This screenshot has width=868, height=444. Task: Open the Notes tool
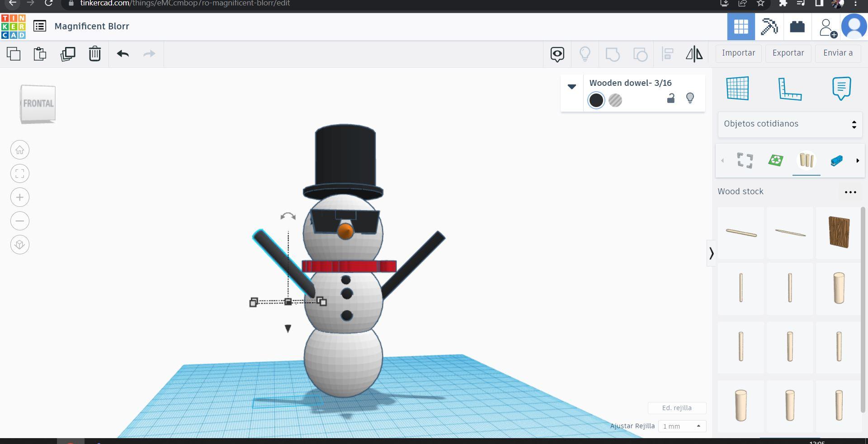click(841, 89)
